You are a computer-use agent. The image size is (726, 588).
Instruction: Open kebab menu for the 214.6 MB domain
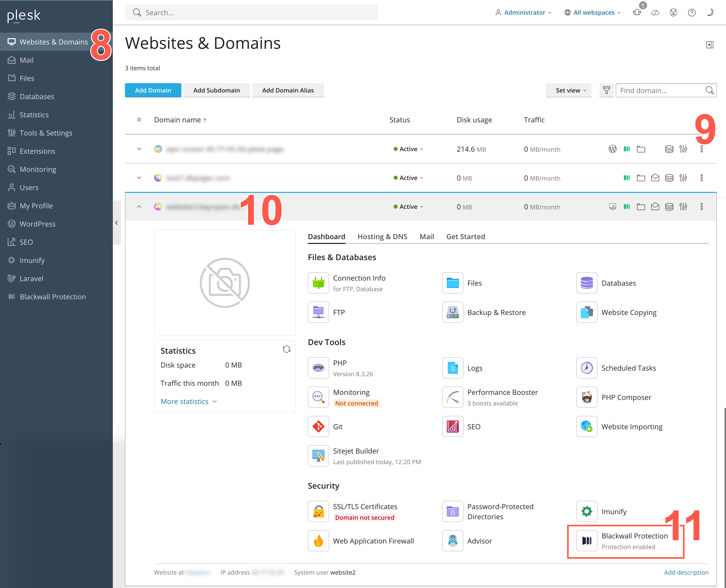(x=702, y=149)
